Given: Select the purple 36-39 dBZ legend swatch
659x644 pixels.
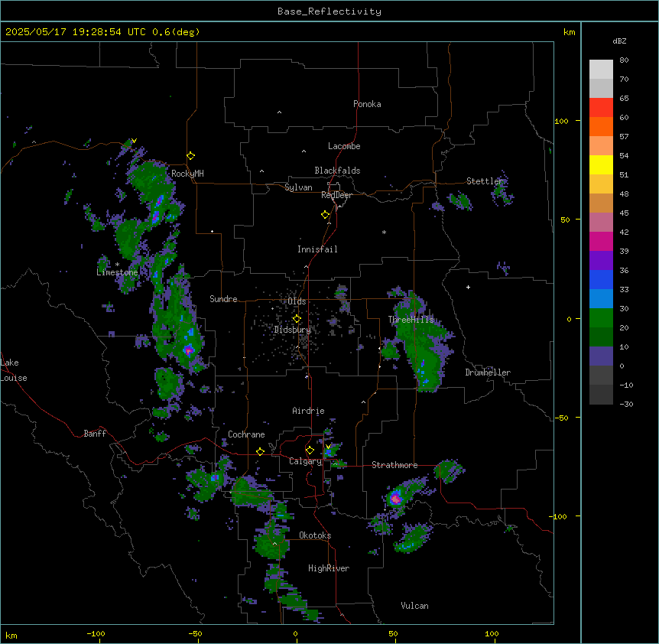Looking at the screenshot, I should point(601,261).
